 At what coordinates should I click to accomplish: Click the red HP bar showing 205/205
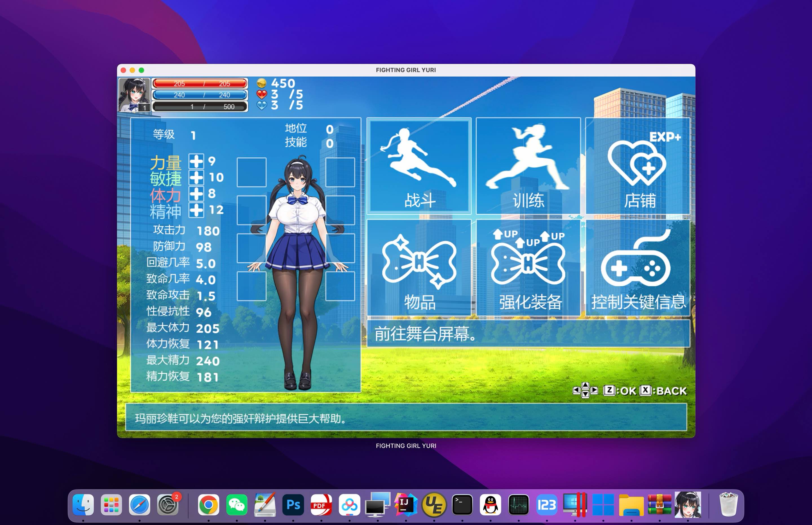tap(200, 83)
